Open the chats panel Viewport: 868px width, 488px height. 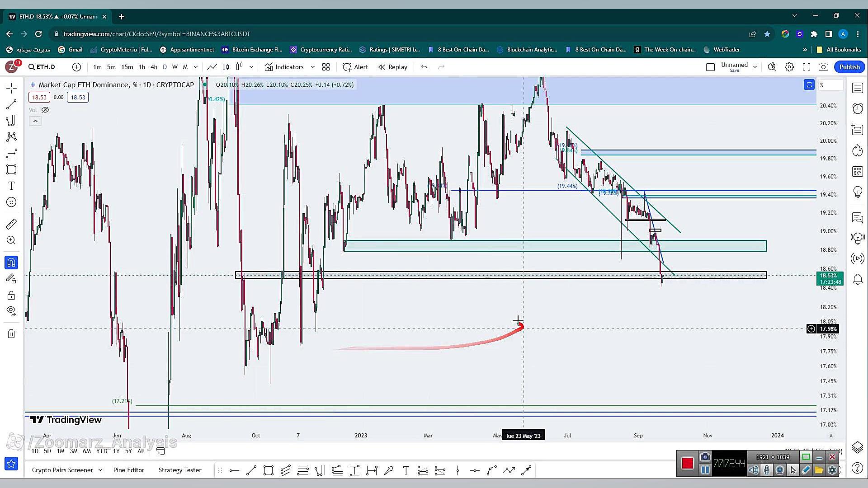point(857,217)
